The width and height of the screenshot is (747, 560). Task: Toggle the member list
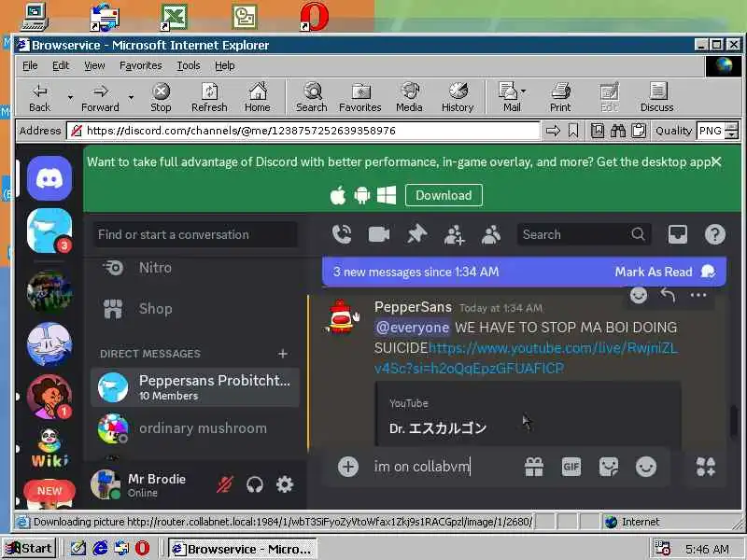(x=491, y=234)
